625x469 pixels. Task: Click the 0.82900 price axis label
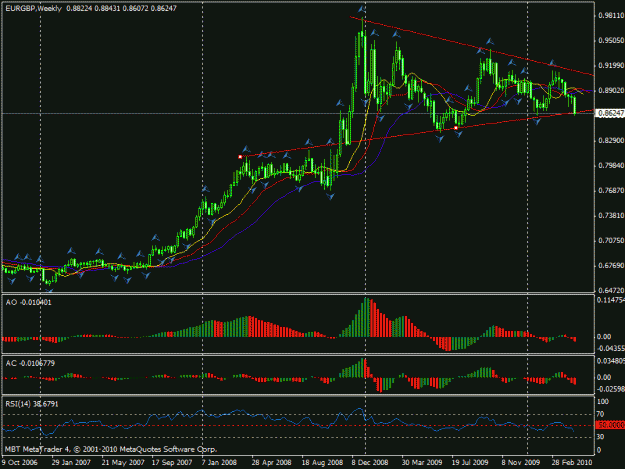pyautogui.click(x=611, y=141)
